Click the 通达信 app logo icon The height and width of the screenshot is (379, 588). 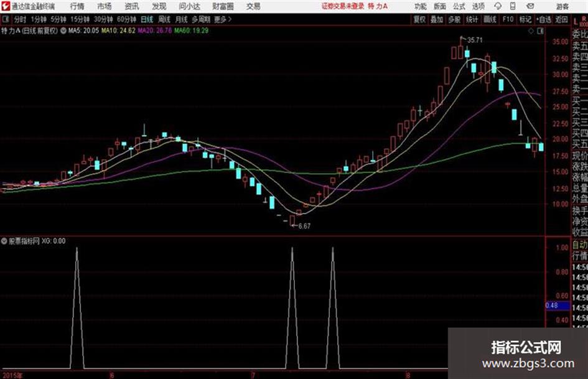[x=5, y=6]
